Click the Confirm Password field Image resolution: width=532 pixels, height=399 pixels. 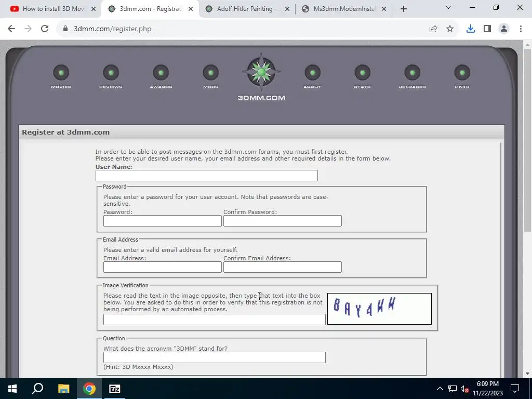pyautogui.click(x=283, y=221)
